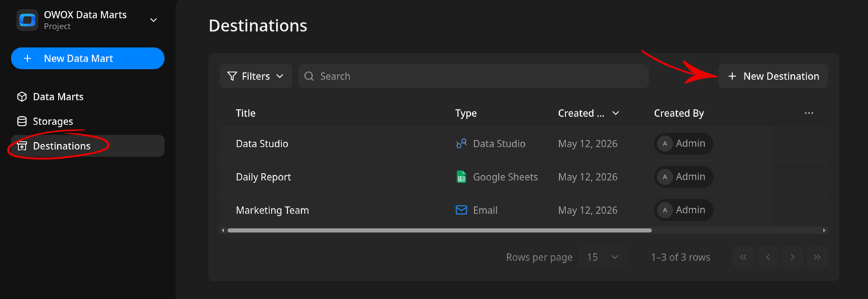This screenshot has width=868, height=299.
Task: Click the search magnifier icon
Action: 309,76
